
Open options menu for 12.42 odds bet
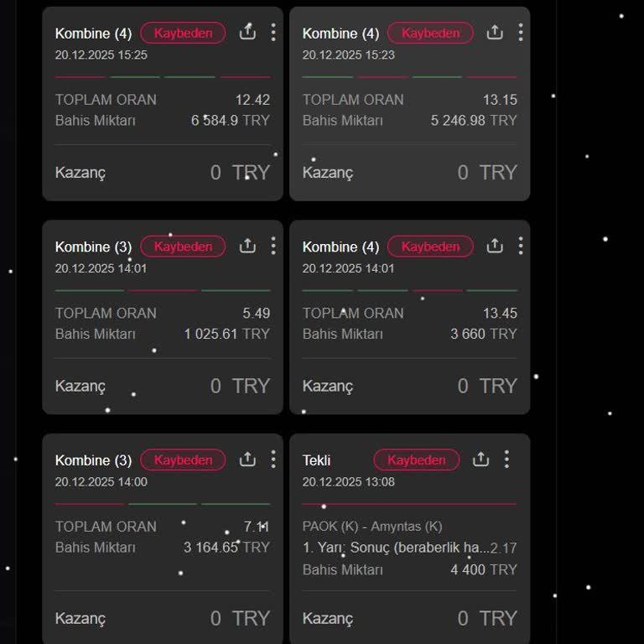point(273,32)
